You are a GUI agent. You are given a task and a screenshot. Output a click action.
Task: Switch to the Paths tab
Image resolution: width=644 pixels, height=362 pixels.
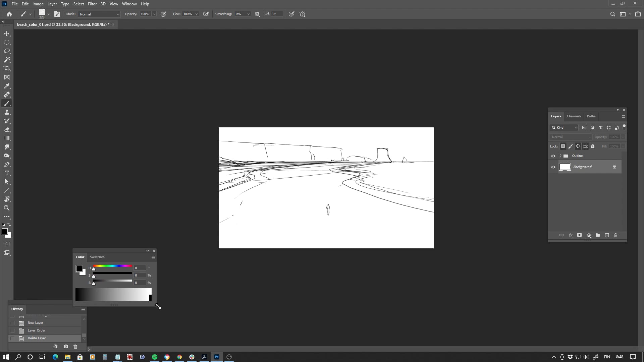[x=591, y=116]
